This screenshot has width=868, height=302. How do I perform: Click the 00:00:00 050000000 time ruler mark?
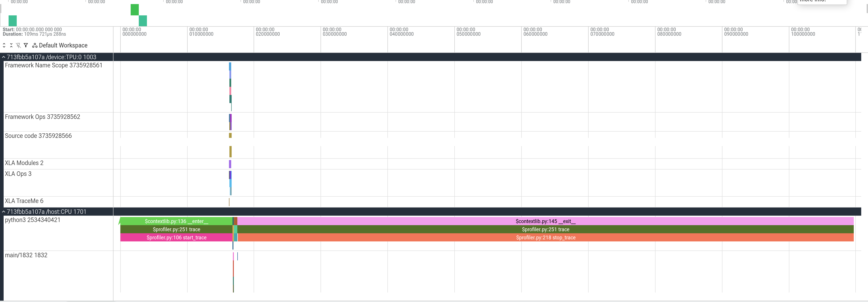[x=468, y=32]
